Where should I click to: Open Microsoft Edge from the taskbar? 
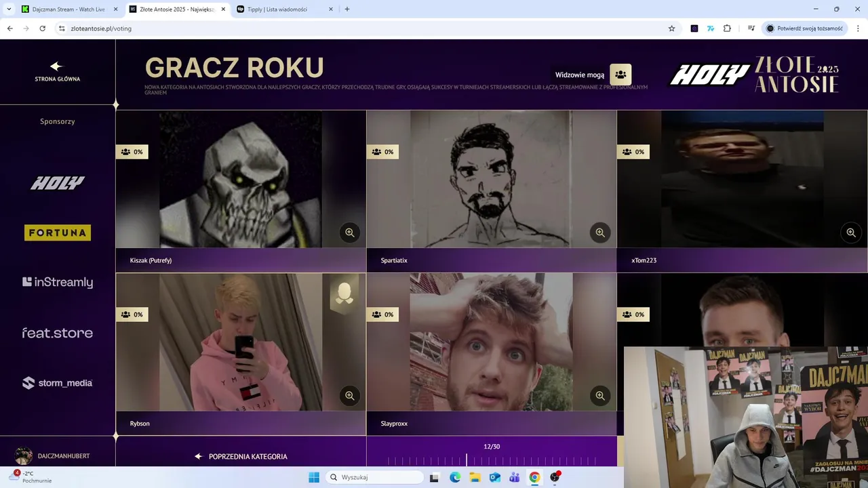455,477
